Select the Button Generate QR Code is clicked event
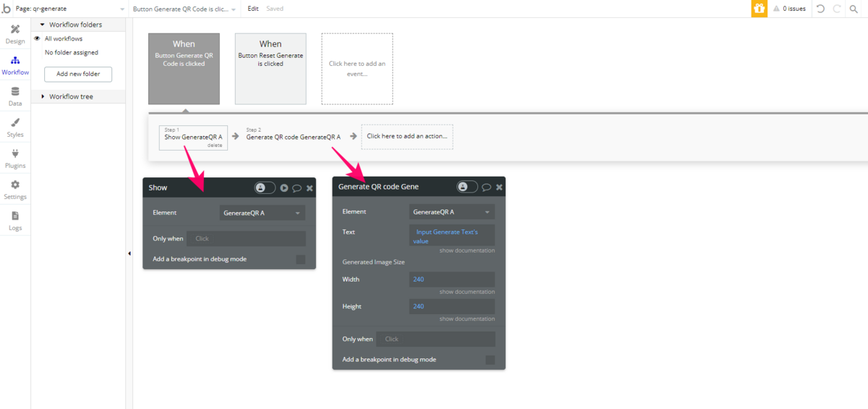The width and height of the screenshot is (868, 409). point(184,69)
